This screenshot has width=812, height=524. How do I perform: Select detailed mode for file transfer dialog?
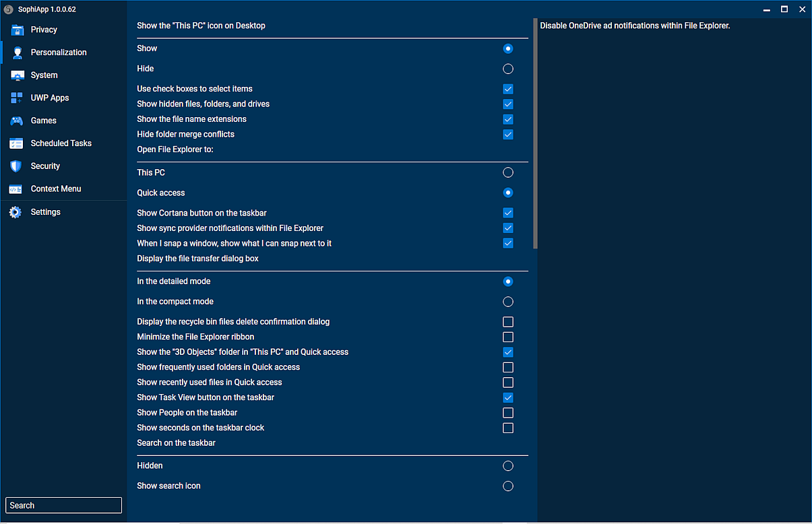508,282
